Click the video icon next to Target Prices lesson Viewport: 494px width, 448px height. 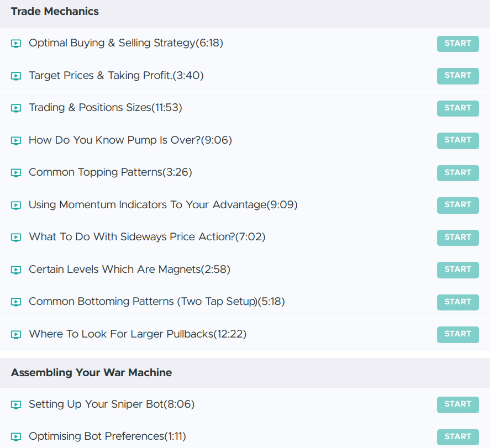click(x=16, y=76)
